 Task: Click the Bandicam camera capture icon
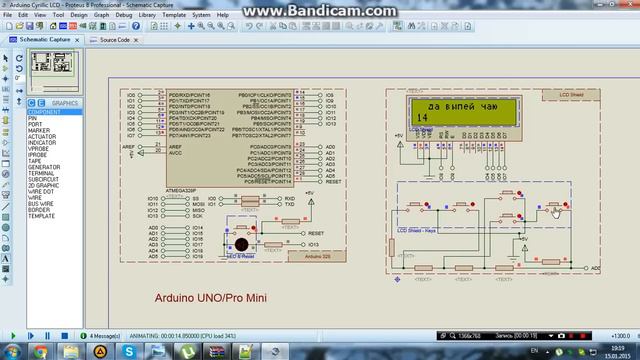562,336
